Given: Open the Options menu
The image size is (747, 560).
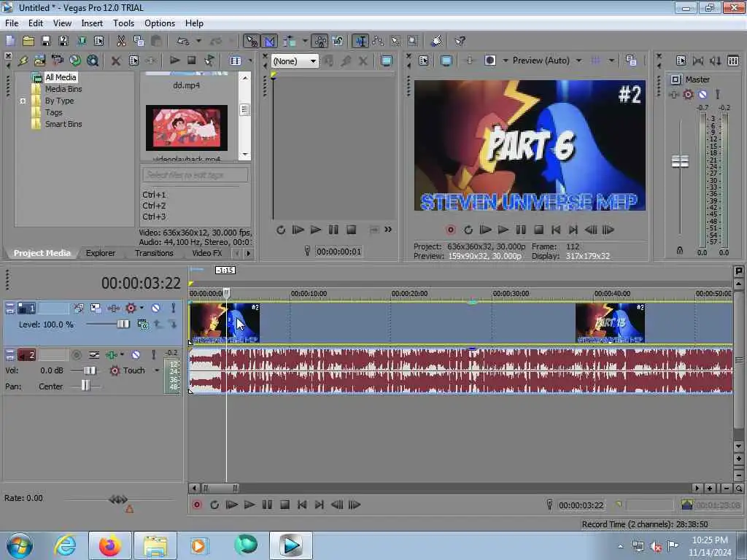Looking at the screenshot, I should click(x=160, y=23).
